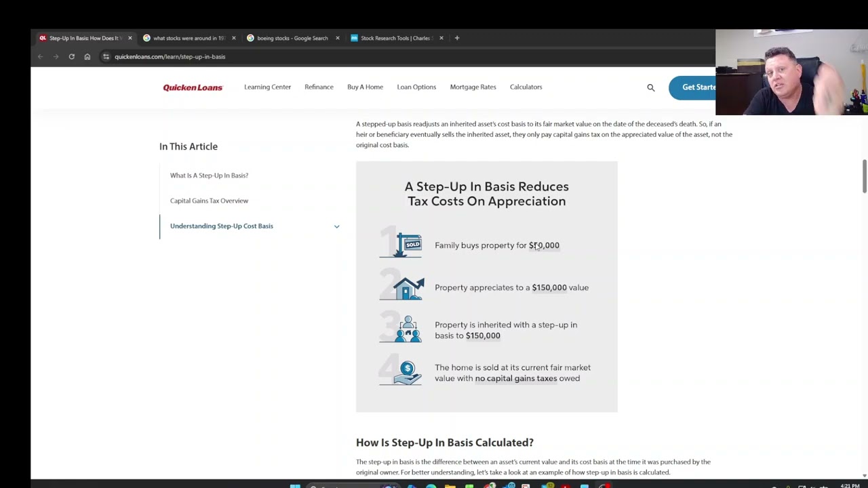Click the site search magnifier icon
868x488 pixels.
[x=651, y=87]
